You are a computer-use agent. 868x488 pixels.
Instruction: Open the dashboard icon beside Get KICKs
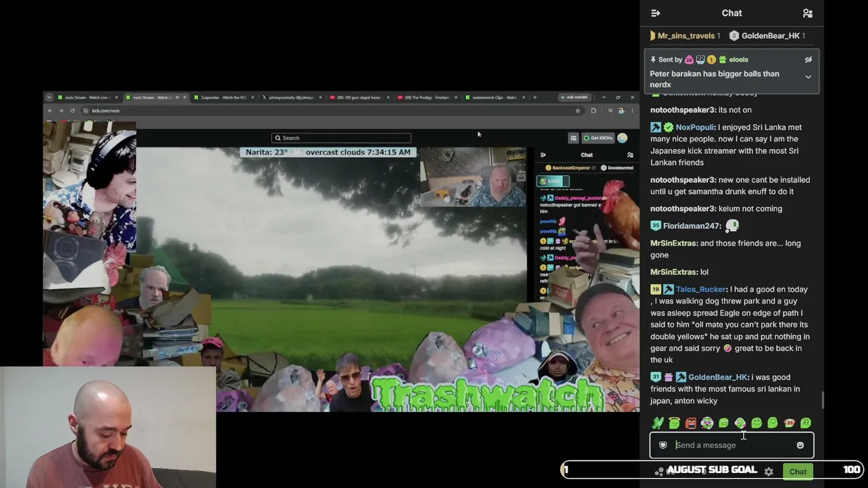[x=573, y=138]
